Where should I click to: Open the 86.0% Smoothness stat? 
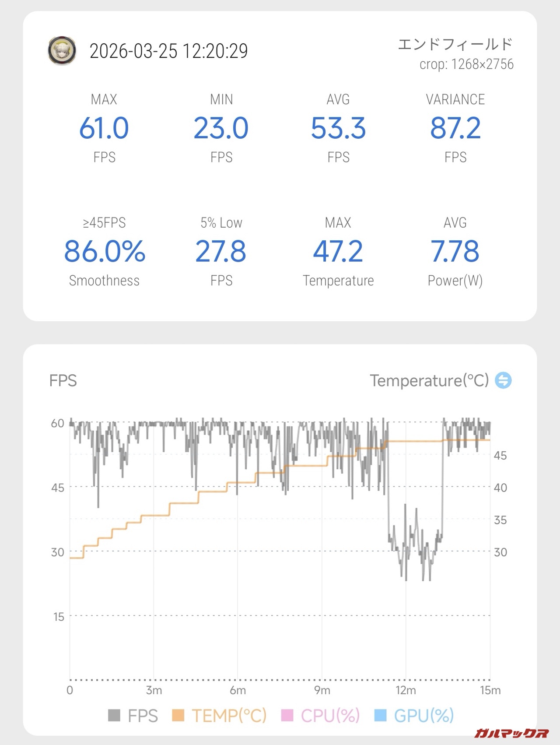(x=105, y=252)
